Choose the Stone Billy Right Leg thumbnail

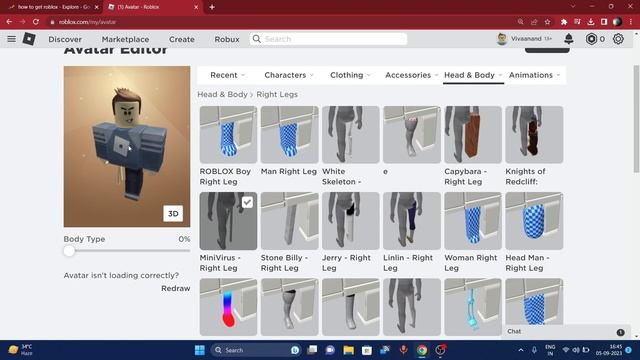(x=289, y=221)
